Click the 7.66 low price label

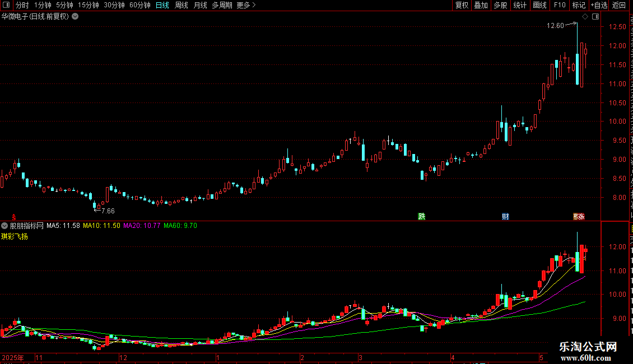(108, 211)
